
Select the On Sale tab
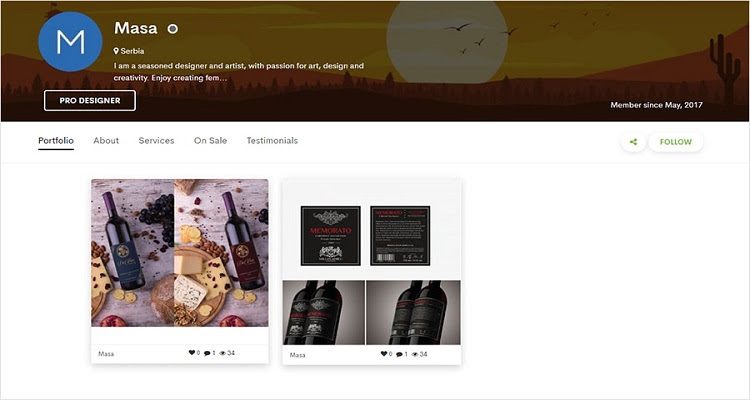pyautogui.click(x=210, y=141)
